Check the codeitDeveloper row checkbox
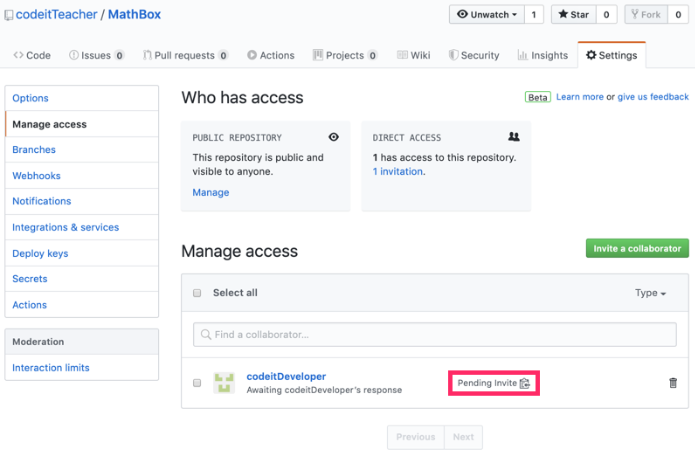The image size is (695, 455). pyautogui.click(x=197, y=383)
